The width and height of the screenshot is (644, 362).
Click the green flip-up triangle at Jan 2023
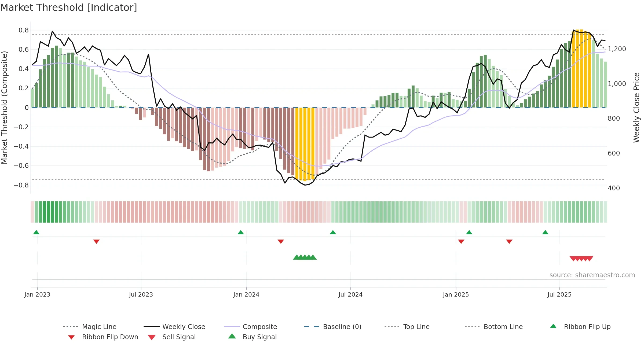36,232
